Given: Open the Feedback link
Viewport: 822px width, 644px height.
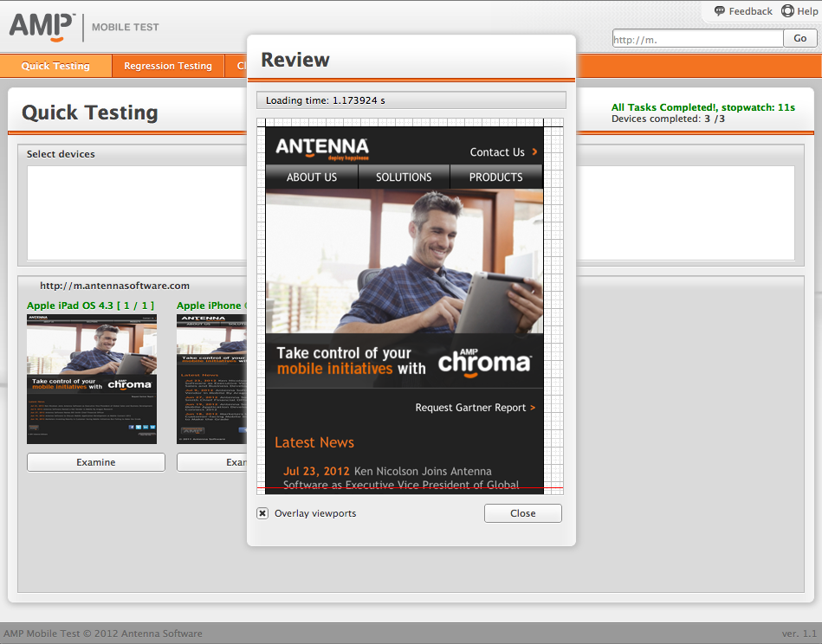Looking at the screenshot, I should click(750, 11).
